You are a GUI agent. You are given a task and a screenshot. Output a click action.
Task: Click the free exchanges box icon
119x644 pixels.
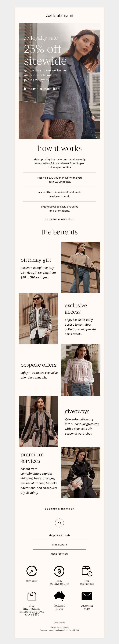coord(87,571)
